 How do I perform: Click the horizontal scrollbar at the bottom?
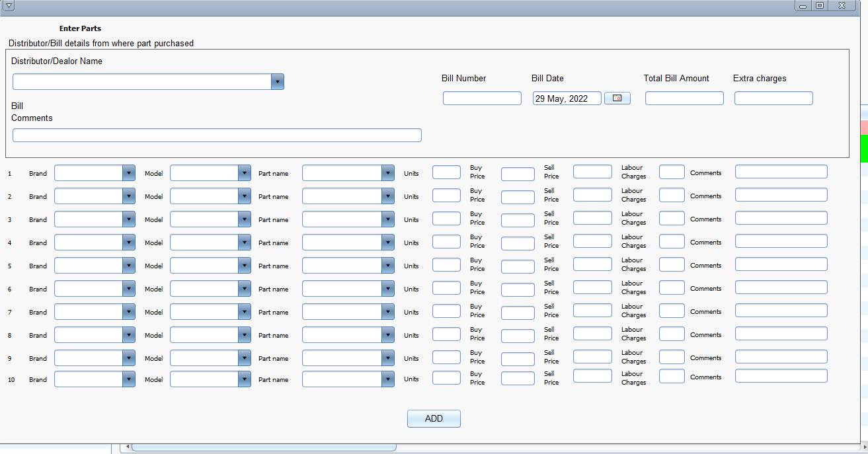[264, 447]
